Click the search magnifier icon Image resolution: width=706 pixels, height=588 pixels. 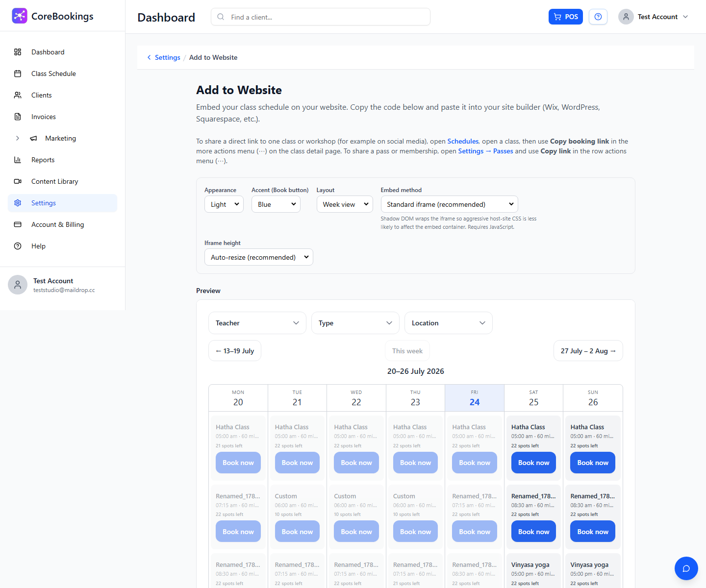click(x=221, y=17)
